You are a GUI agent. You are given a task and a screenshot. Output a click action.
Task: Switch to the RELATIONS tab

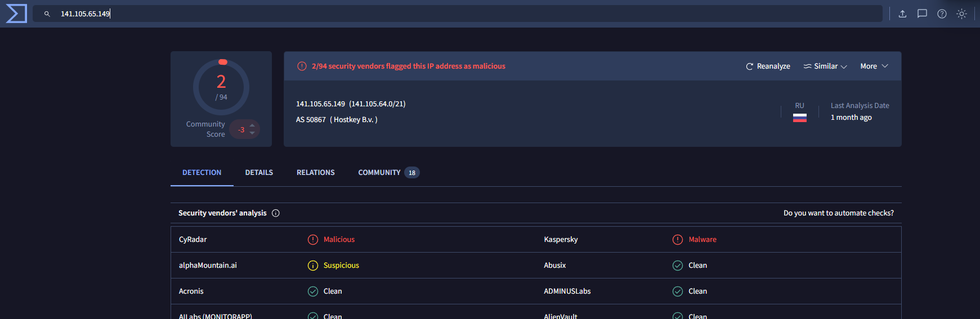pyautogui.click(x=316, y=173)
